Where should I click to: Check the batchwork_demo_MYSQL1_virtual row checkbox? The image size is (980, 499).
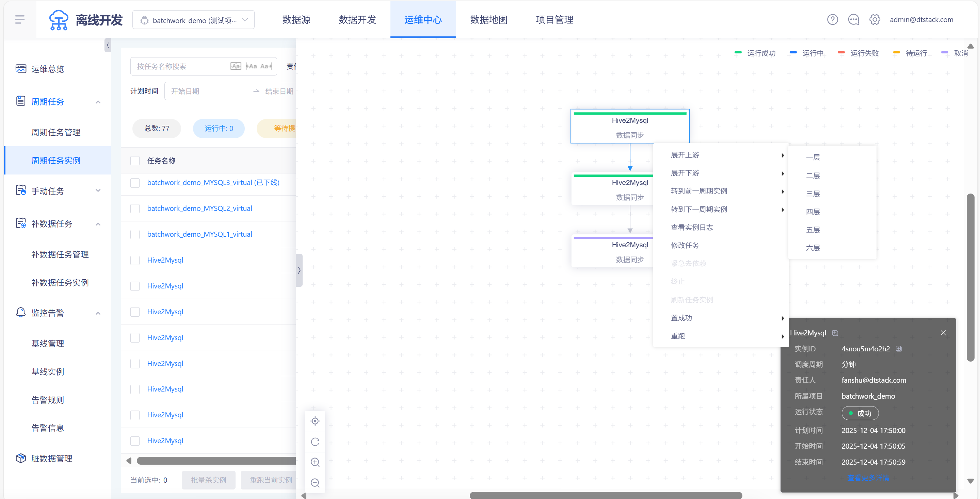135,234
